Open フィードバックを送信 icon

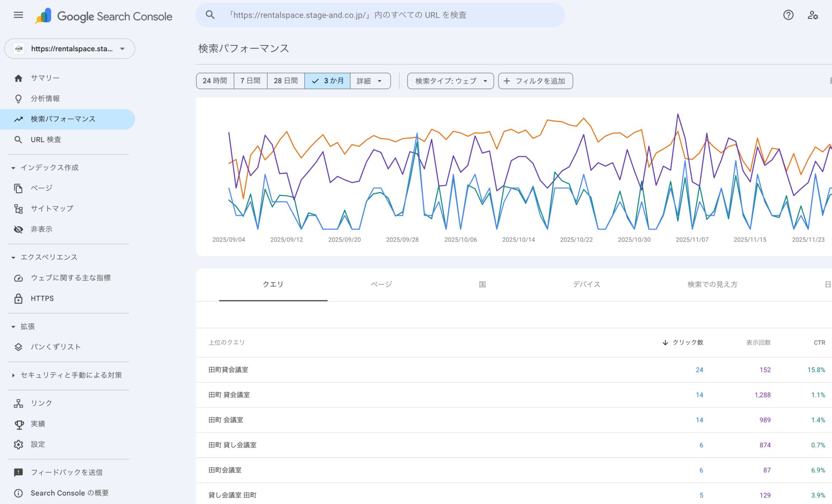(18, 472)
